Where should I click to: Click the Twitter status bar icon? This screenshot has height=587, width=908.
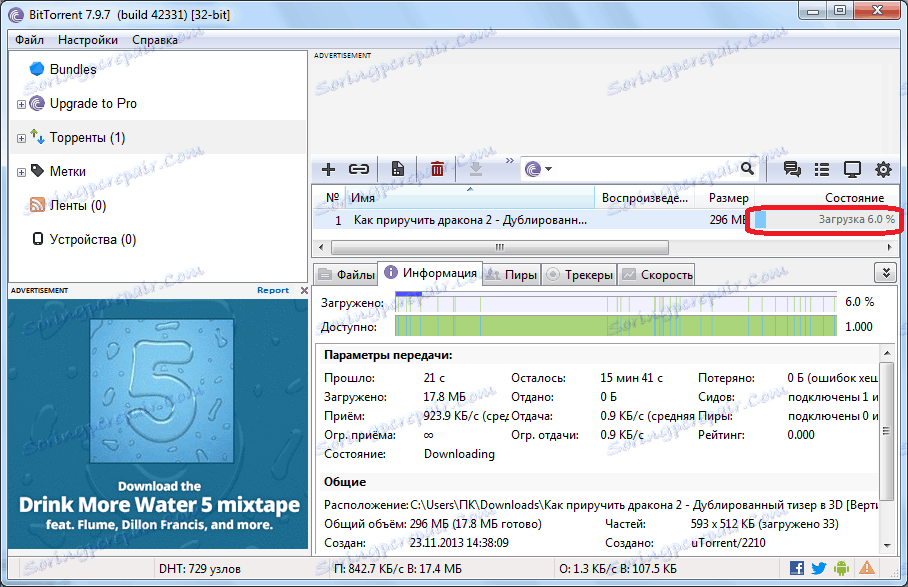pyautogui.click(x=819, y=568)
